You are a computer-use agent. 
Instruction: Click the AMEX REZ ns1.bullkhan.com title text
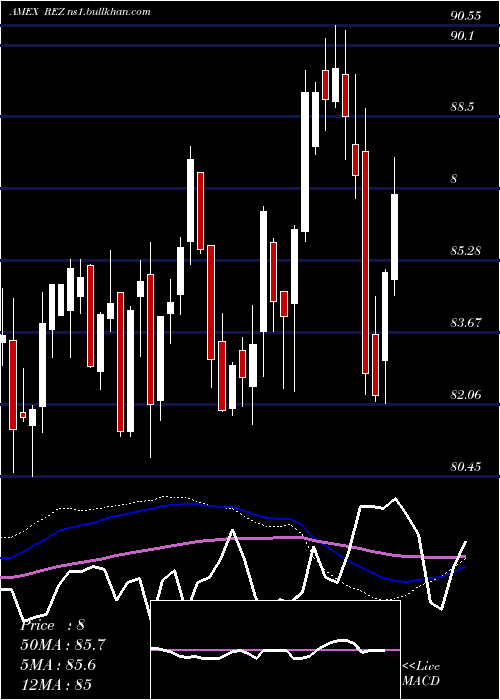click(x=80, y=12)
